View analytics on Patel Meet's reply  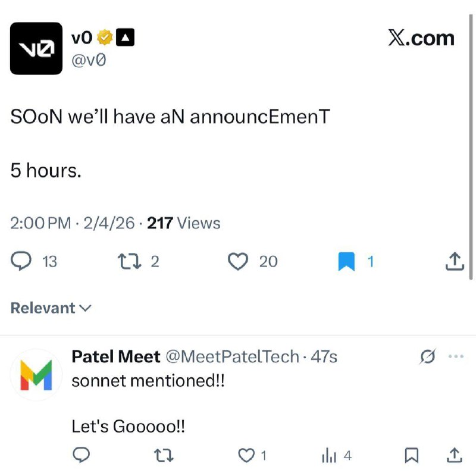(329, 455)
